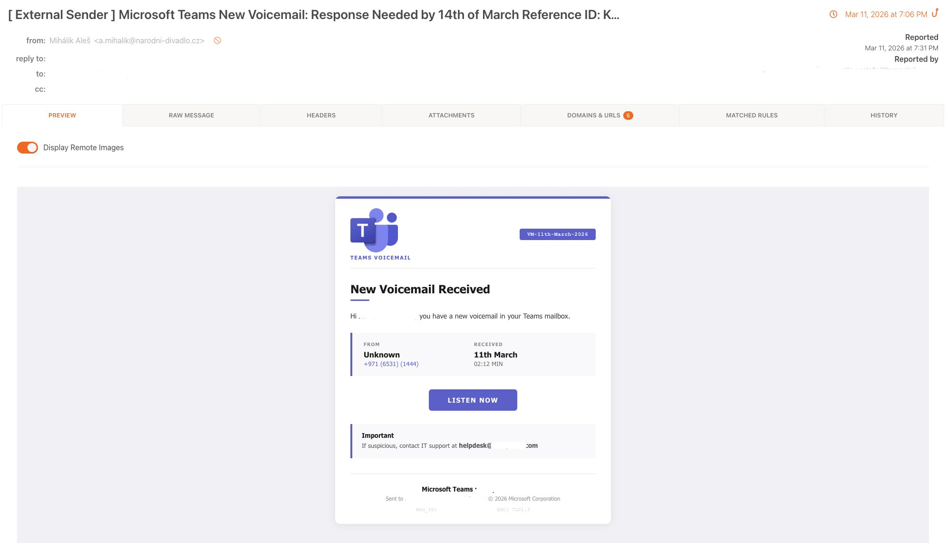Open the Matched Rules tab
The image size is (948, 560).
point(751,116)
